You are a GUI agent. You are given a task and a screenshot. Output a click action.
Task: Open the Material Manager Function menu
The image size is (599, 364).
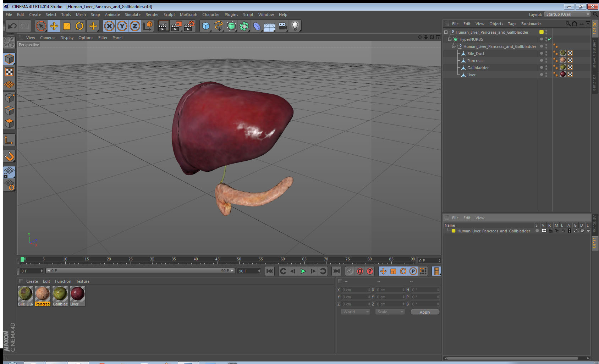(x=63, y=281)
